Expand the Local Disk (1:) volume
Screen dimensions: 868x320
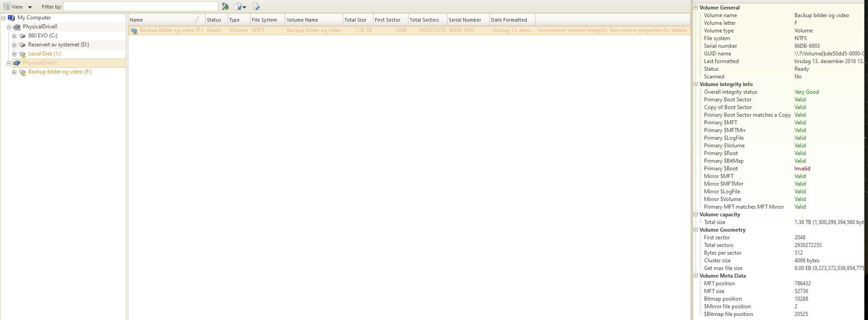pyautogui.click(x=14, y=54)
